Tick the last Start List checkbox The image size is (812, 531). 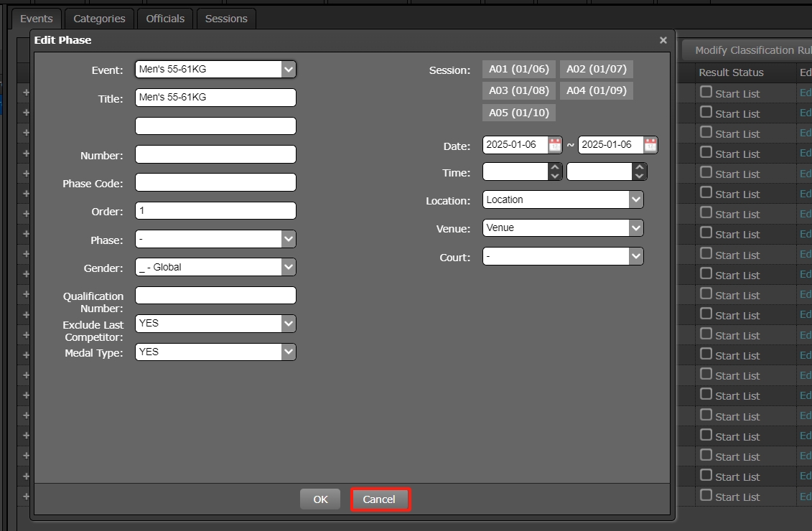click(x=706, y=495)
